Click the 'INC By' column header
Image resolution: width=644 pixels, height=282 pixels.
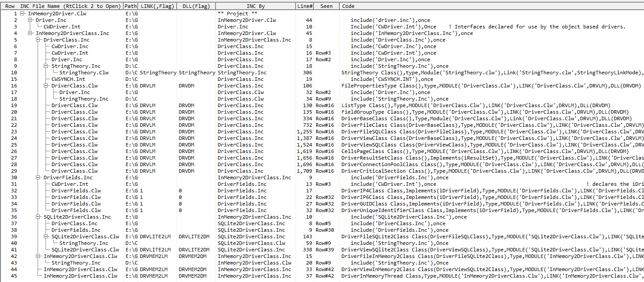click(255, 6)
